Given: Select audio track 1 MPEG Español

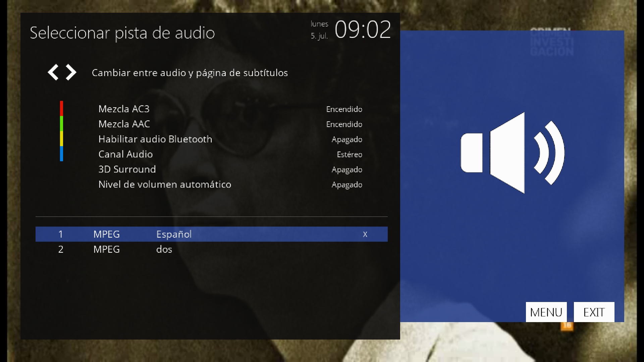Looking at the screenshot, I should 211,234.
